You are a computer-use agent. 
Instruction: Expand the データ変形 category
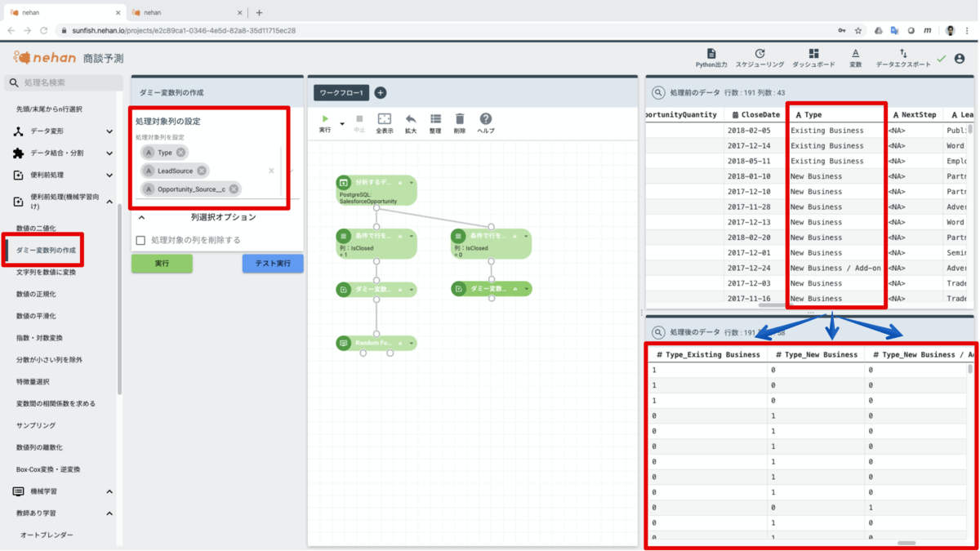click(109, 131)
